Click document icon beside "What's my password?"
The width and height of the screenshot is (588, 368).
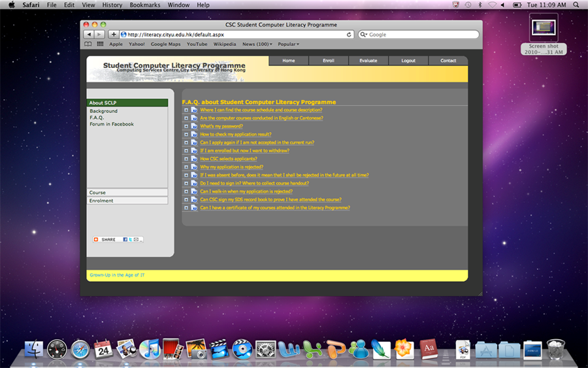point(194,126)
